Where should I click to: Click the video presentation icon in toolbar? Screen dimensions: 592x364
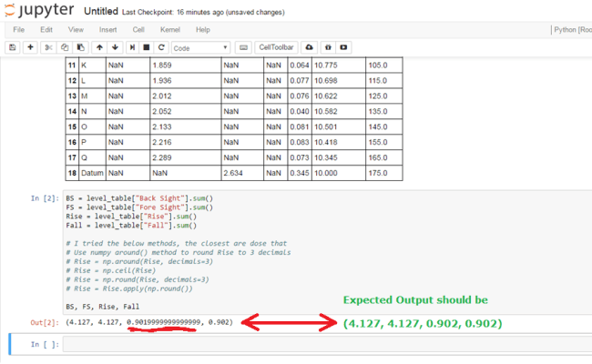(x=343, y=47)
